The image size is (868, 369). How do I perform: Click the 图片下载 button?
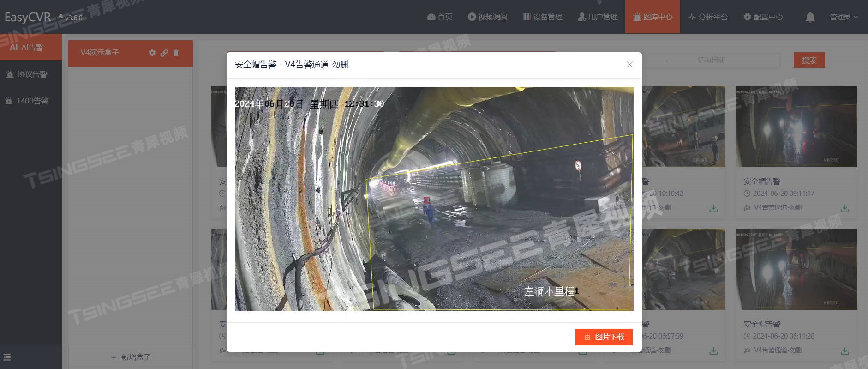point(604,337)
